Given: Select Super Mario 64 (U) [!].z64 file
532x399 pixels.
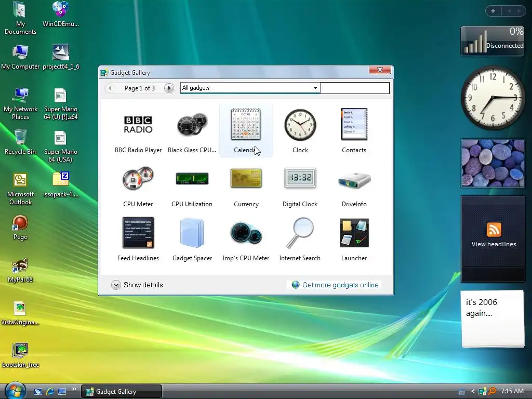Looking at the screenshot, I should coord(61,103).
